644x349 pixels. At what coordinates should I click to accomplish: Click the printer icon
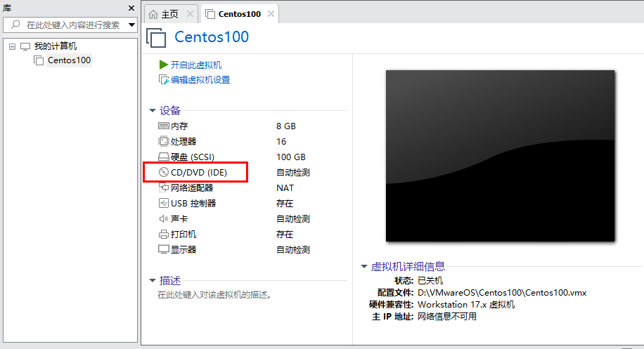click(x=164, y=234)
